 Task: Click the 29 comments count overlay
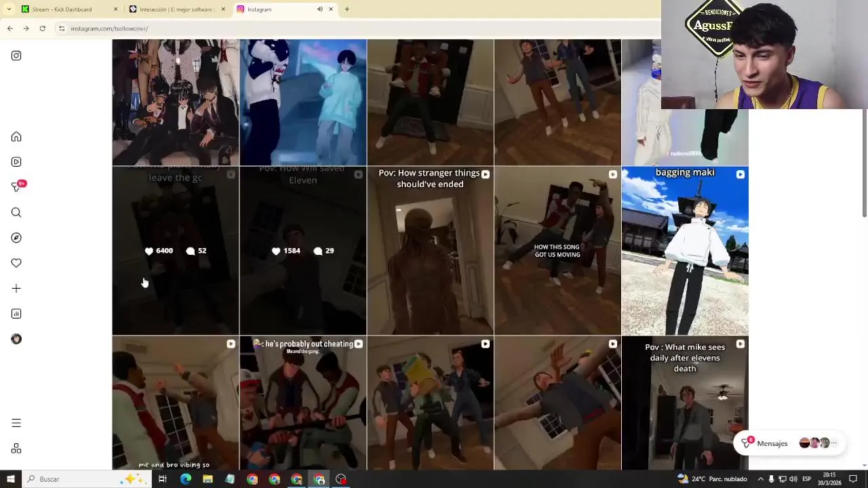tap(324, 251)
